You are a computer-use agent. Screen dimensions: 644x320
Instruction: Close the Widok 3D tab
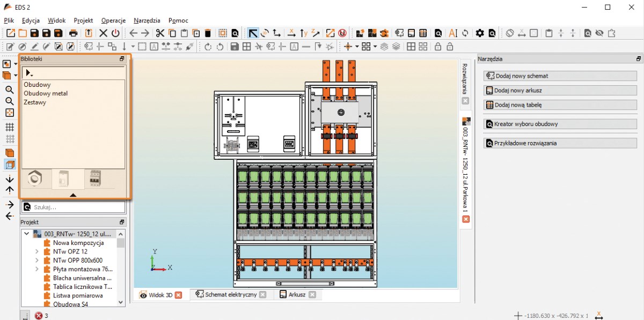pyautogui.click(x=179, y=295)
